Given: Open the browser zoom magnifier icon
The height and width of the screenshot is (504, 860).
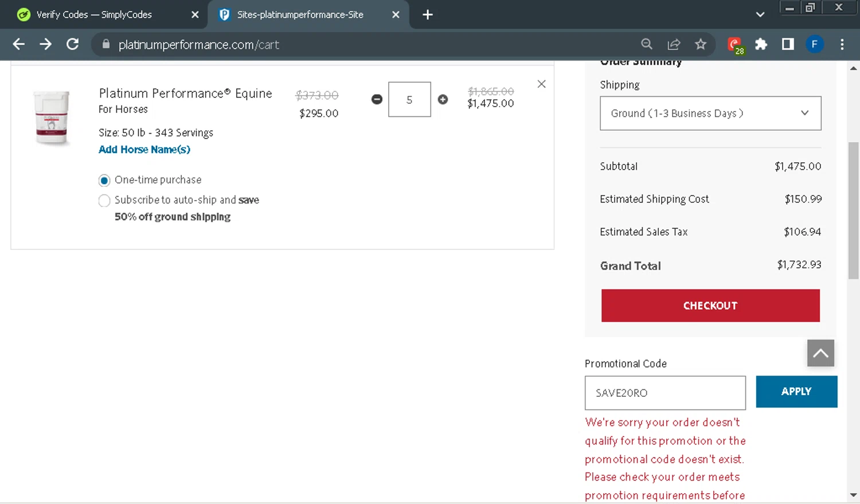Looking at the screenshot, I should 647,44.
